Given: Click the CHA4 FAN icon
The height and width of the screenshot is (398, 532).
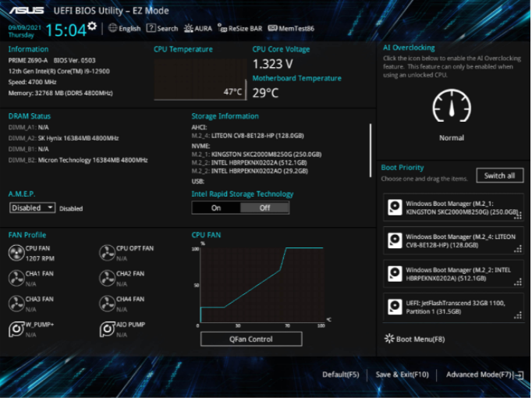Looking at the screenshot, I should click(107, 304).
